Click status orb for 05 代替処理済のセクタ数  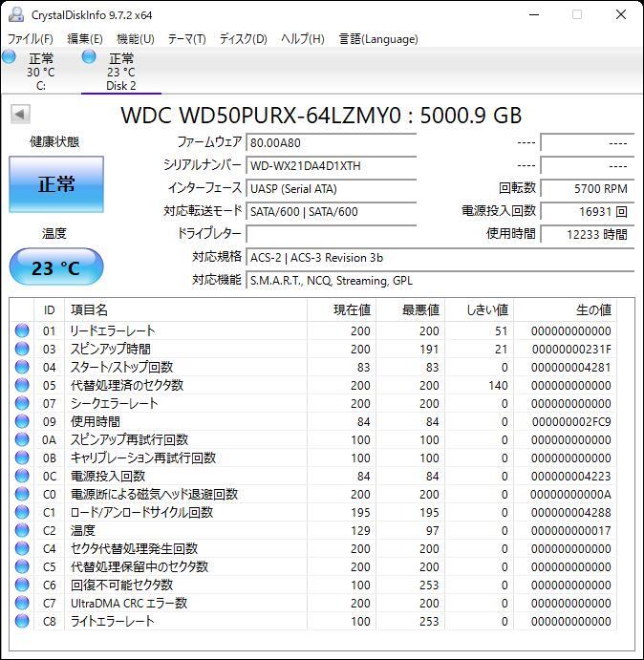pos(22,385)
